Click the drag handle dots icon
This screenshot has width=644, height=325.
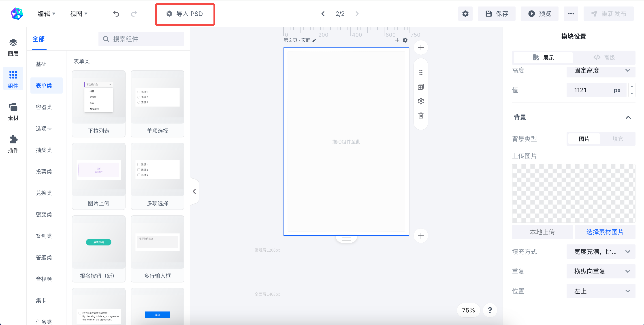pos(421,73)
